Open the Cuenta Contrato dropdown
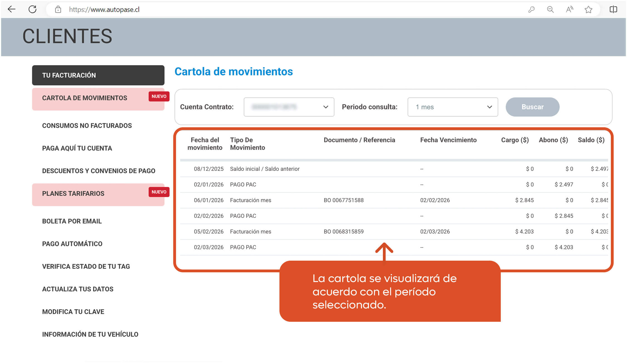 pyautogui.click(x=289, y=107)
